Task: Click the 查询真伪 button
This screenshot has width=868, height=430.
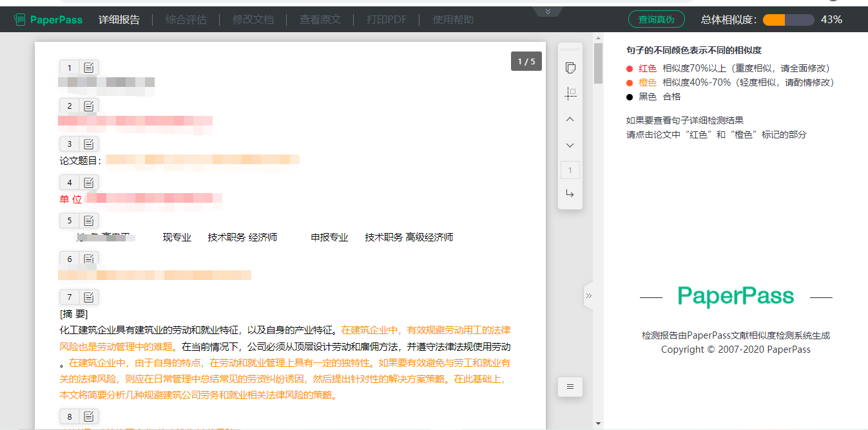Action: point(656,19)
